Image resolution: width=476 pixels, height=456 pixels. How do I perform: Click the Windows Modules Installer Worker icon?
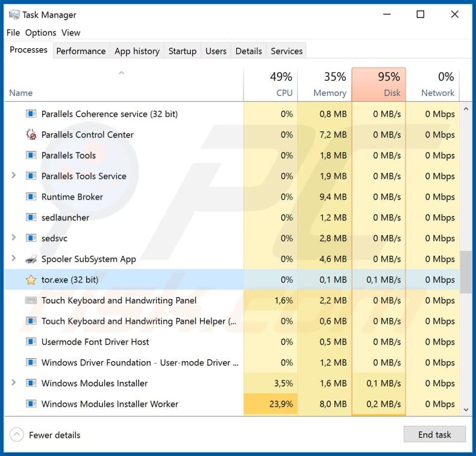(x=31, y=404)
